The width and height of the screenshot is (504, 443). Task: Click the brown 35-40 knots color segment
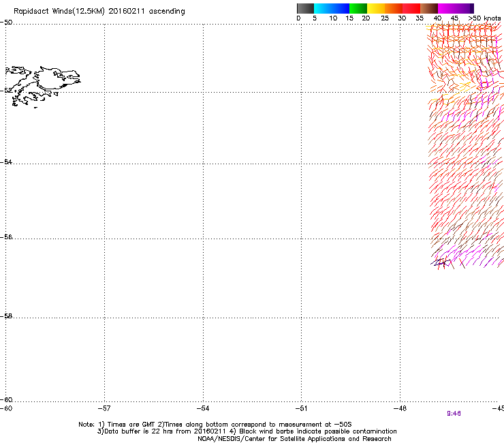429,8
